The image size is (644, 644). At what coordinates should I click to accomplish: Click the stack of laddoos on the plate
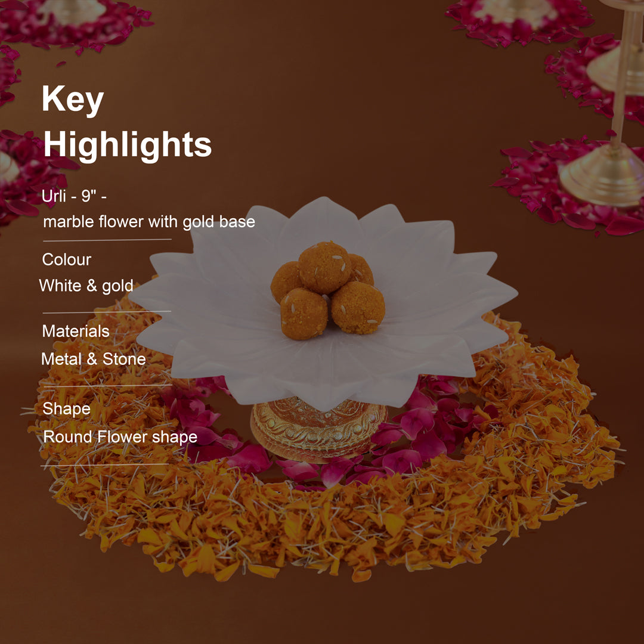click(x=327, y=290)
